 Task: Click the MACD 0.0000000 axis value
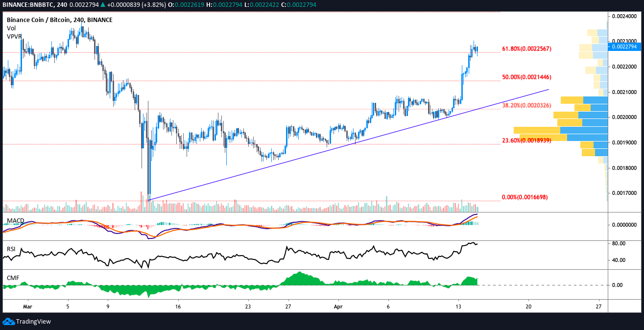point(624,225)
